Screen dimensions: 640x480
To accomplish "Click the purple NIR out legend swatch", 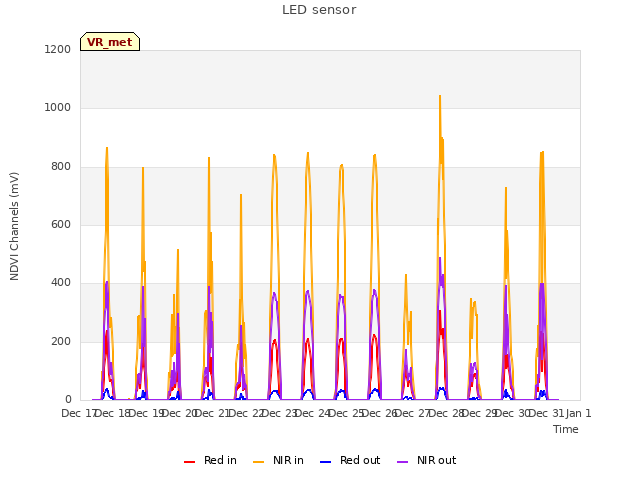I will coord(402,462).
